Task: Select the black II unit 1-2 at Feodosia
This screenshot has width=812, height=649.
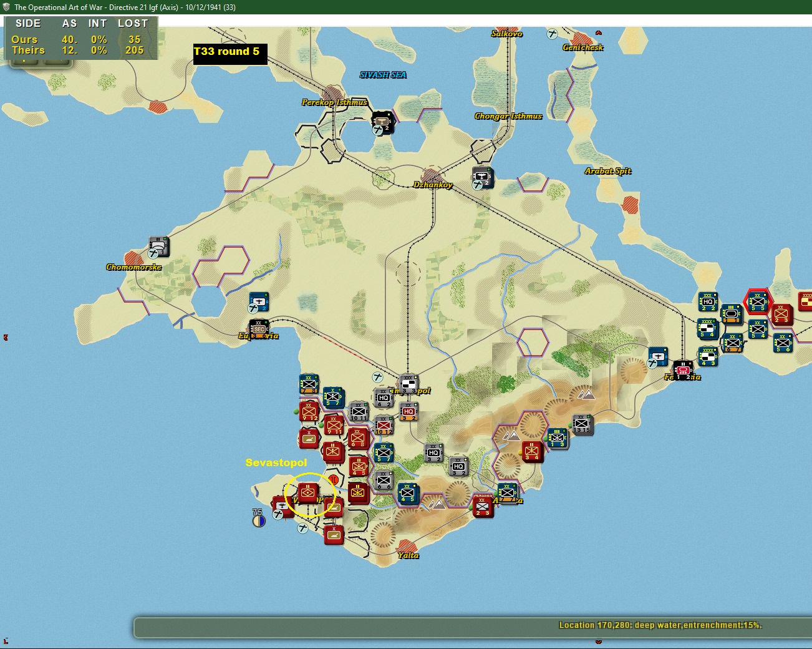Action: point(683,371)
